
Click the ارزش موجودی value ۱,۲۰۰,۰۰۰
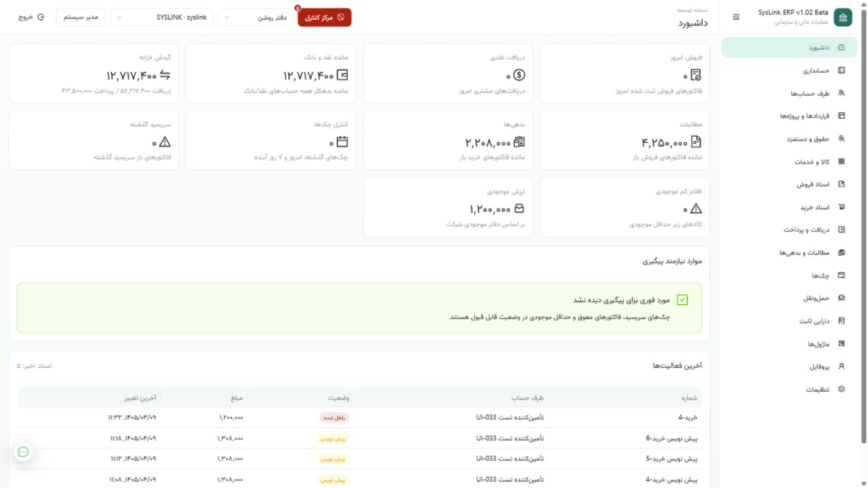490,210
